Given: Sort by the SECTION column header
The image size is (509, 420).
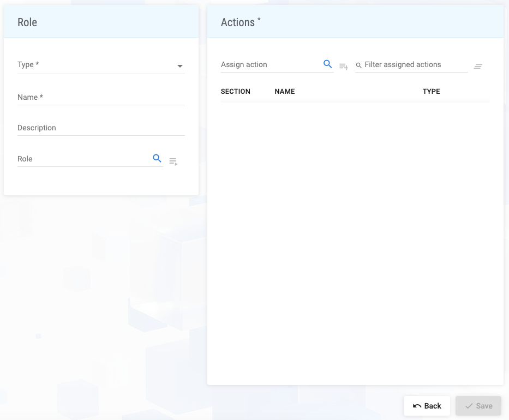Looking at the screenshot, I should (x=235, y=92).
